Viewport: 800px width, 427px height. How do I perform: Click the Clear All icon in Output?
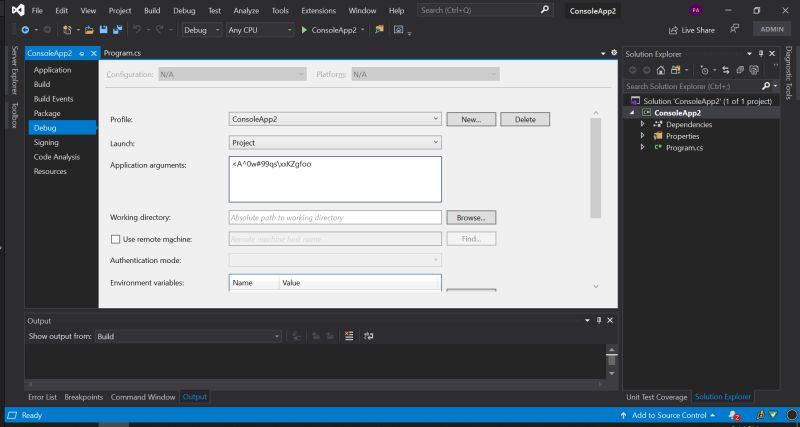click(x=349, y=336)
